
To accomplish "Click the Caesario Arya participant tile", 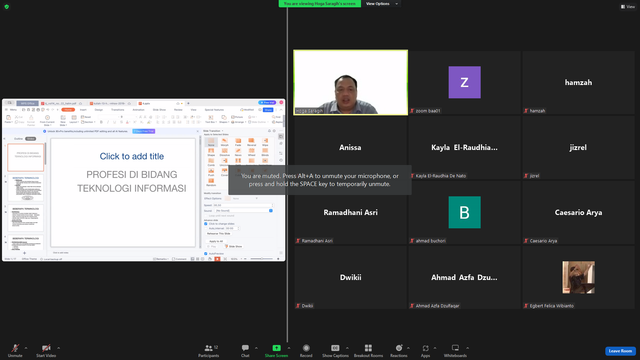I will tap(578, 212).
